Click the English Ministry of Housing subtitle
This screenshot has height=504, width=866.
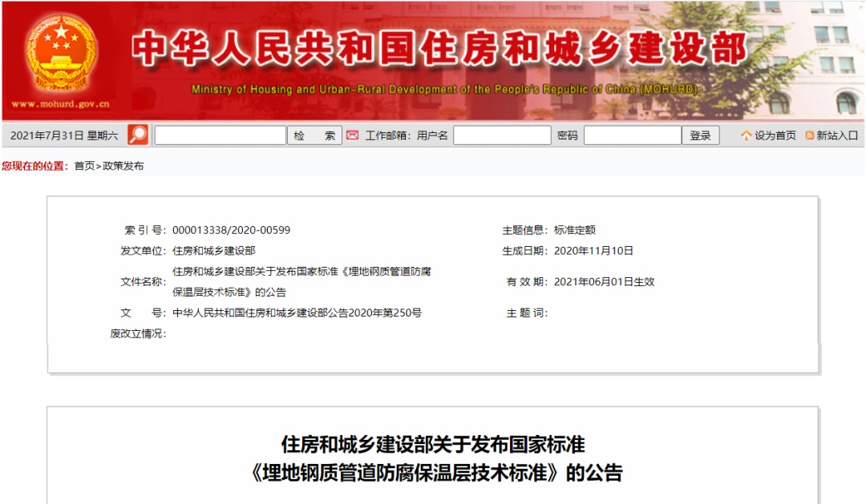[444, 90]
